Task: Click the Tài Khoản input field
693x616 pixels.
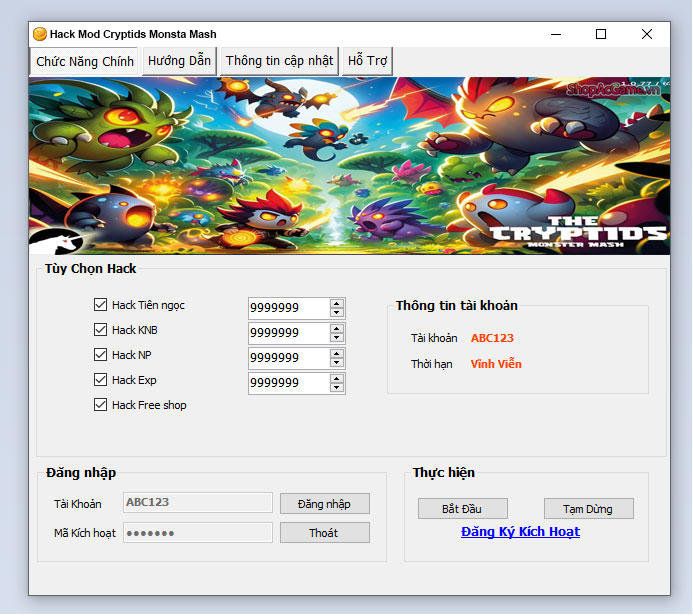Action: (x=198, y=502)
